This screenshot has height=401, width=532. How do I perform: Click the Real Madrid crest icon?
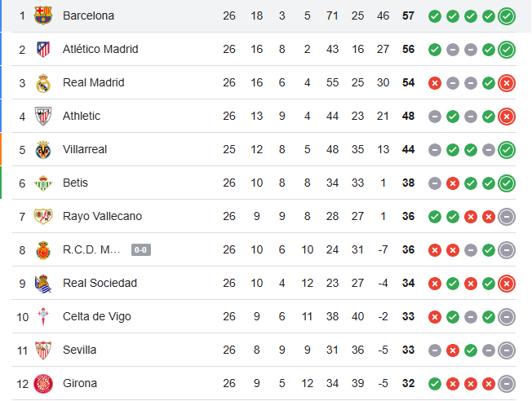[x=43, y=83]
